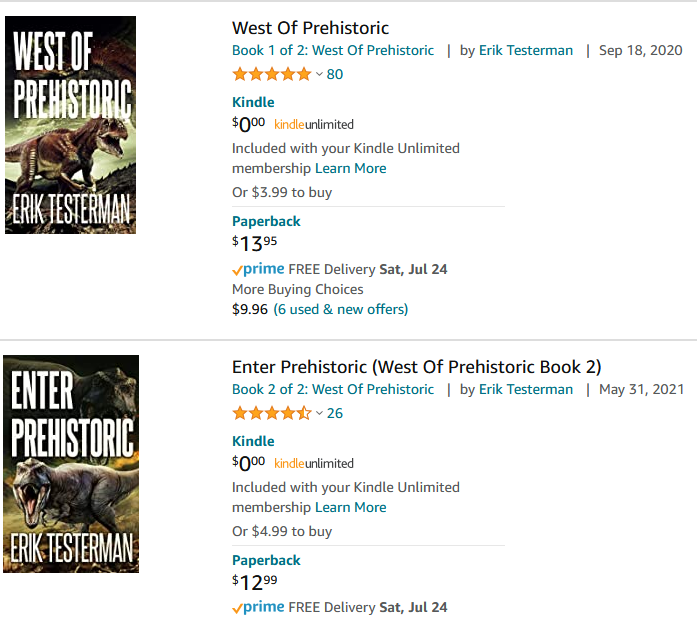Open Enter Prehistoric book cover thumbnail
The image size is (697, 620).
[70, 463]
